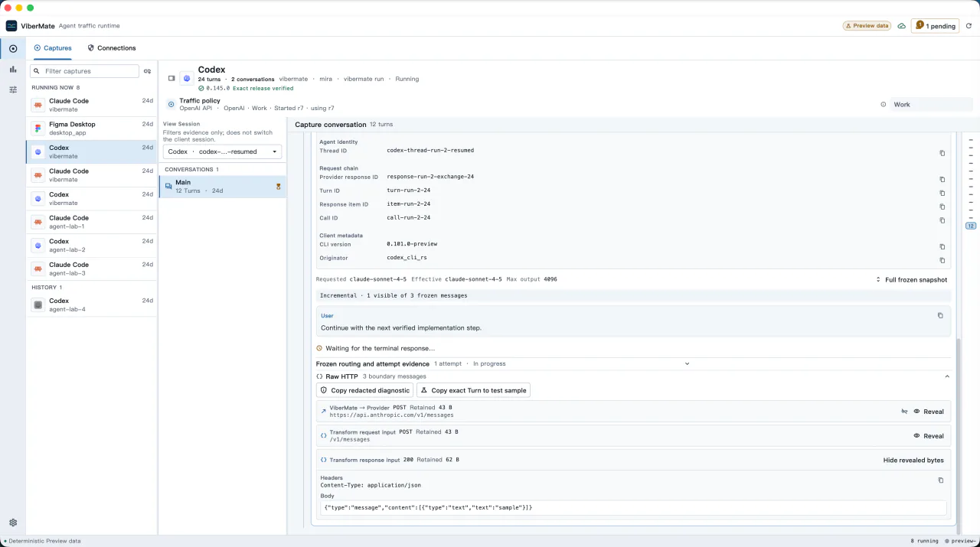Toggle Full frozen snapshot view

click(x=911, y=280)
